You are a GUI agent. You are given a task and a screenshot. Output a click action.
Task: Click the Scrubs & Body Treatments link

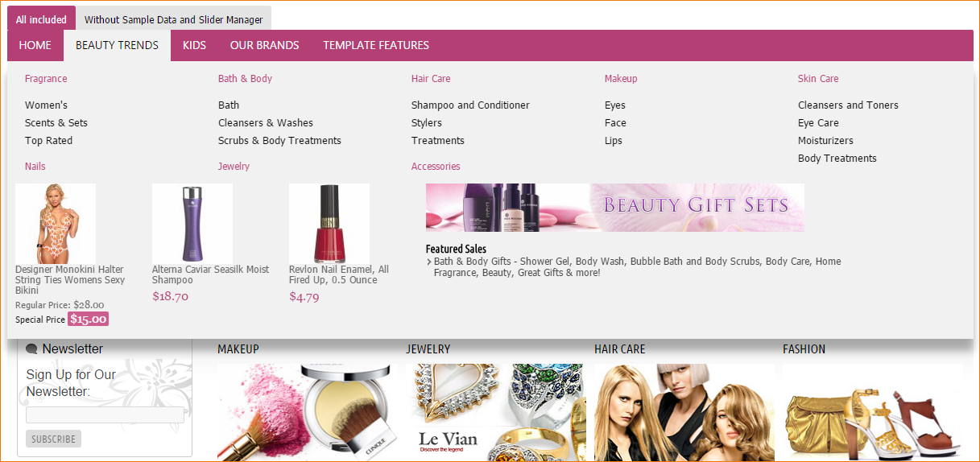pyautogui.click(x=279, y=141)
